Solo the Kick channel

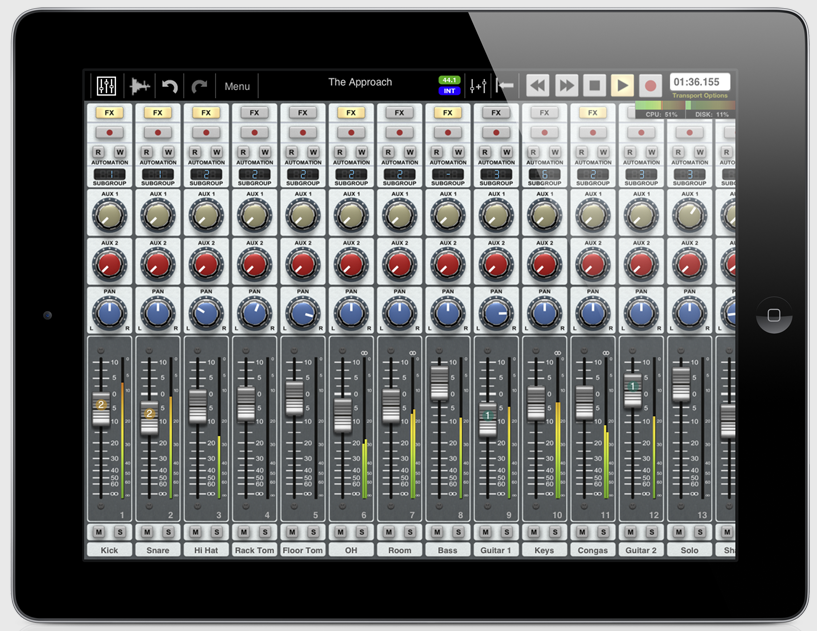[x=120, y=532]
